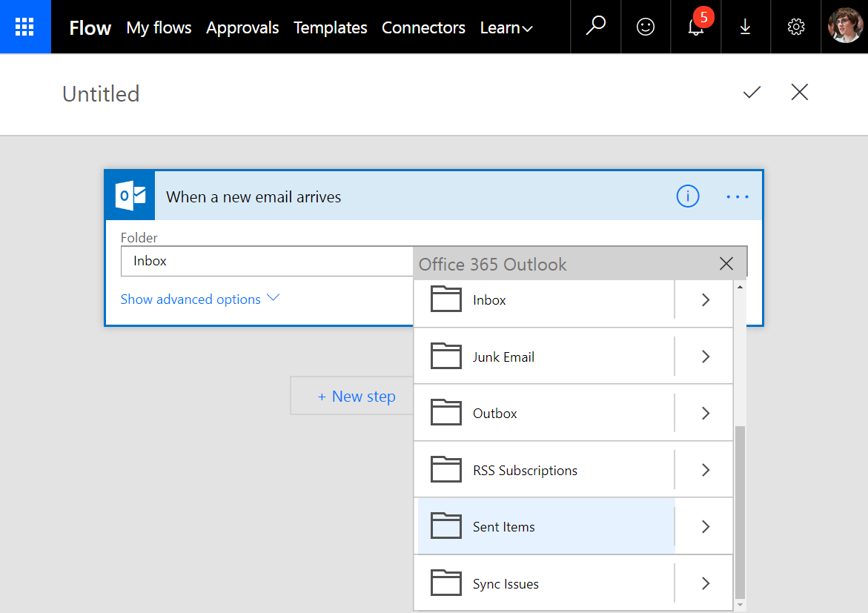Open the feedback smiley icon
Screen dimensions: 868x613
pyautogui.click(x=646, y=27)
